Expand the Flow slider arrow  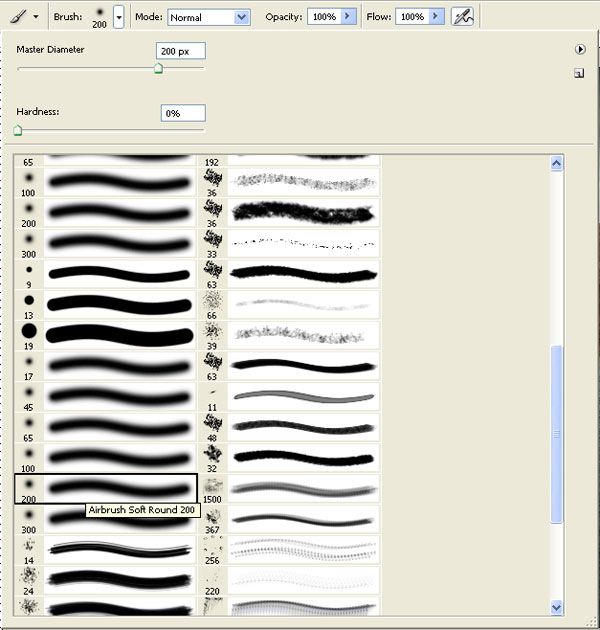(x=437, y=17)
